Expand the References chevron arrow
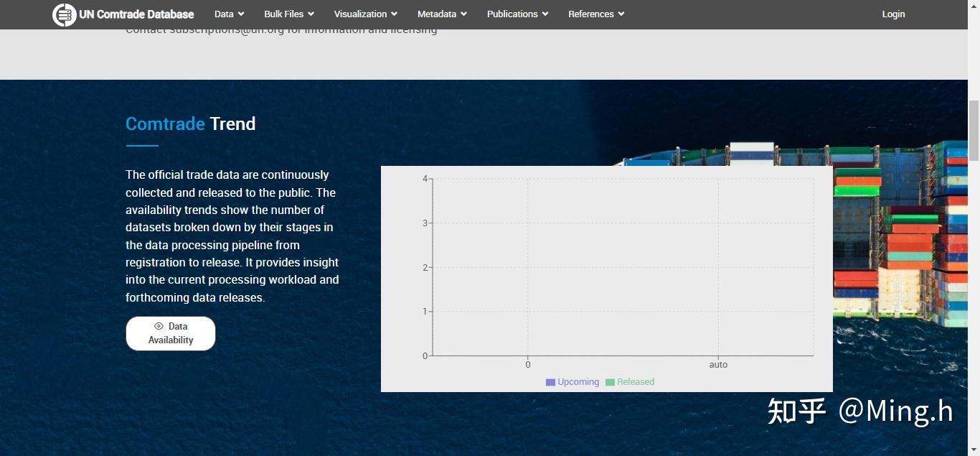980x456 pixels. click(621, 14)
